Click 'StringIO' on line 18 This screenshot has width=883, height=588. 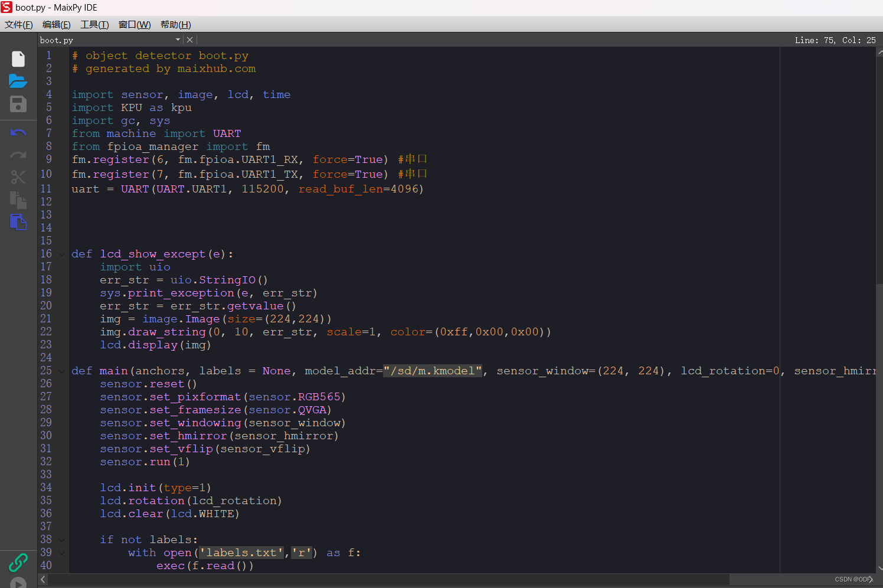(227, 280)
